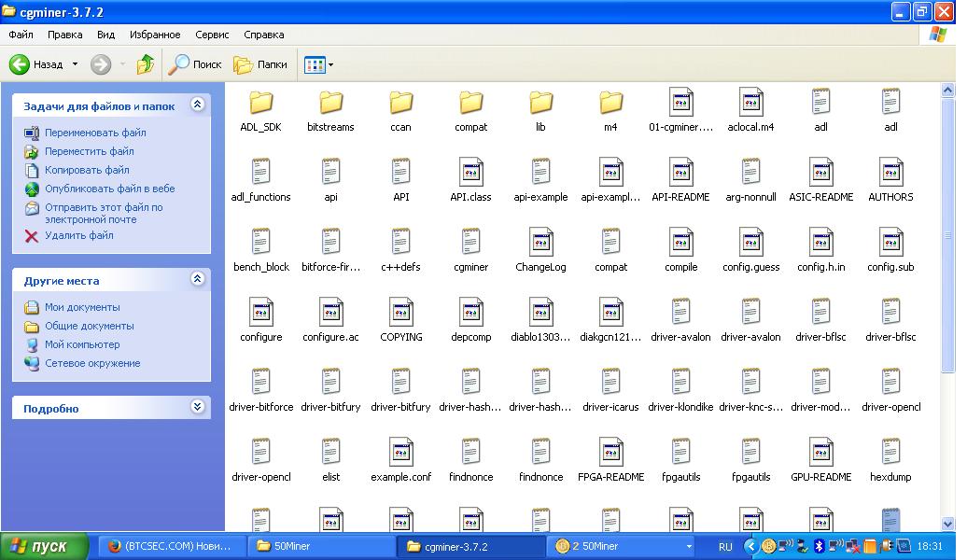
Task: Select the adl_functions file
Action: click(260, 181)
